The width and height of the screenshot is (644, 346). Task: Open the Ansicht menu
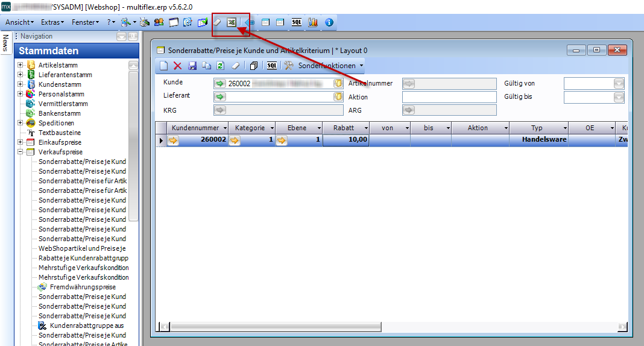[19, 22]
